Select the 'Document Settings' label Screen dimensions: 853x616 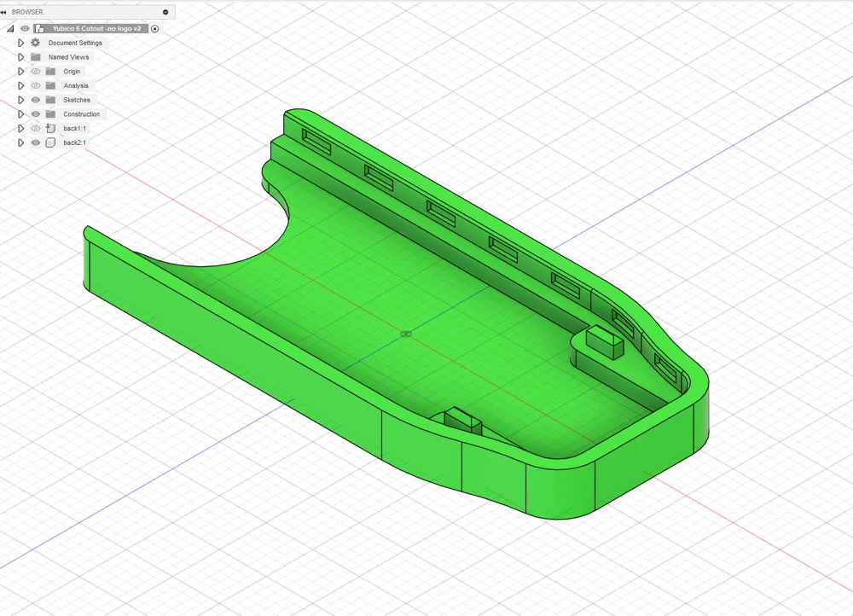click(75, 43)
